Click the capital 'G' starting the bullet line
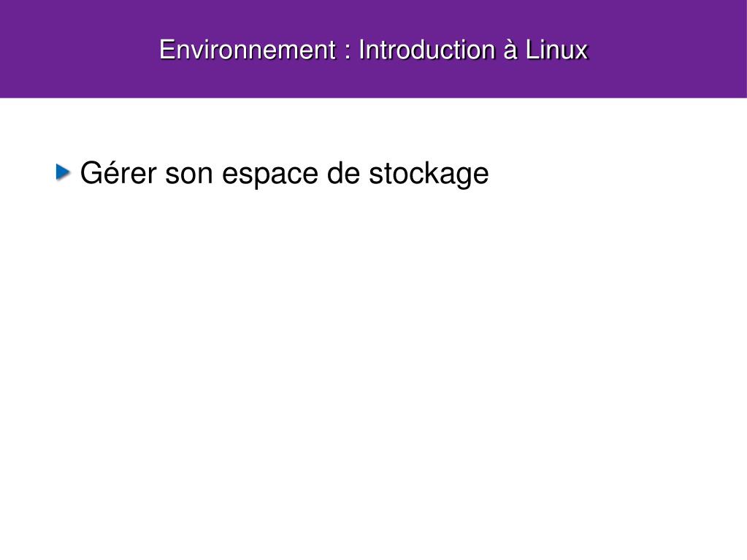The height and width of the screenshot is (560, 747). click(x=91, y=172)
